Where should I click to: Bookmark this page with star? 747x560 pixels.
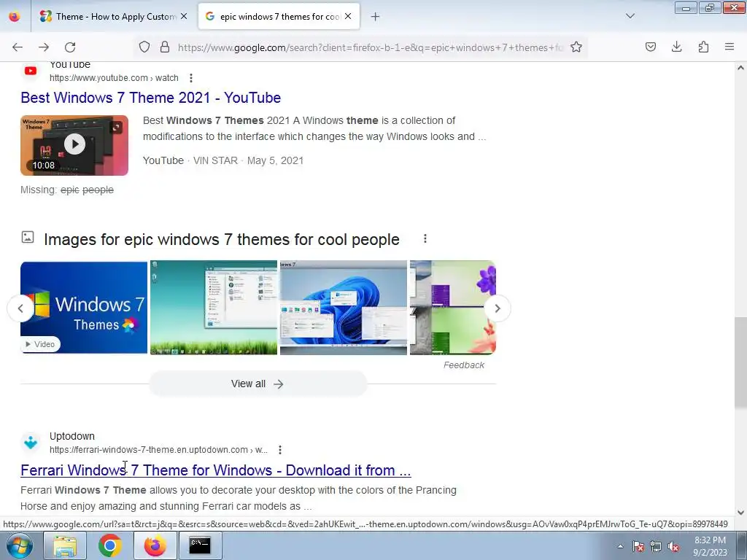[x=576, y=47]
